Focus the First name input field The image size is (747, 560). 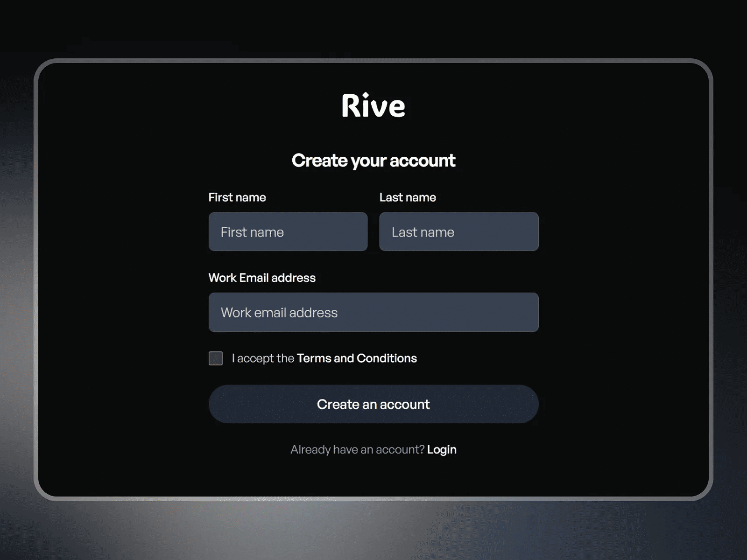pyautogui.click(x=288, y=231)
